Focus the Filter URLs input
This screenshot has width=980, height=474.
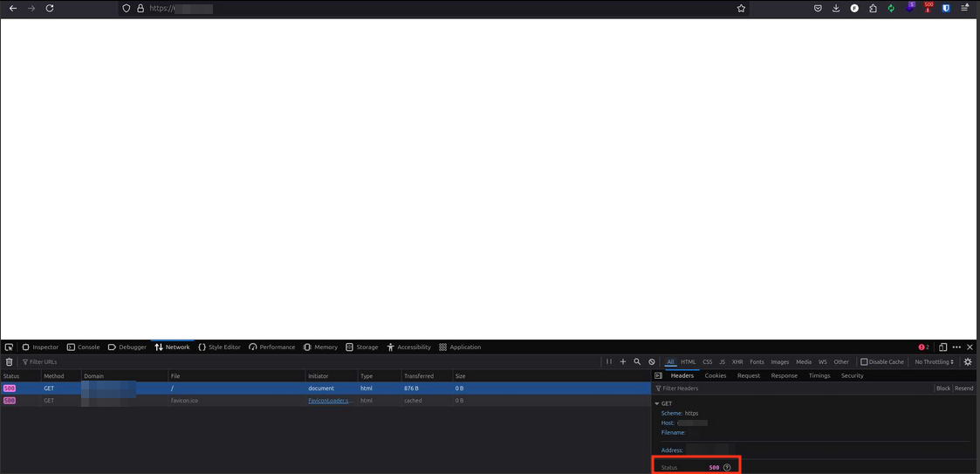click(x=310, y=362)
